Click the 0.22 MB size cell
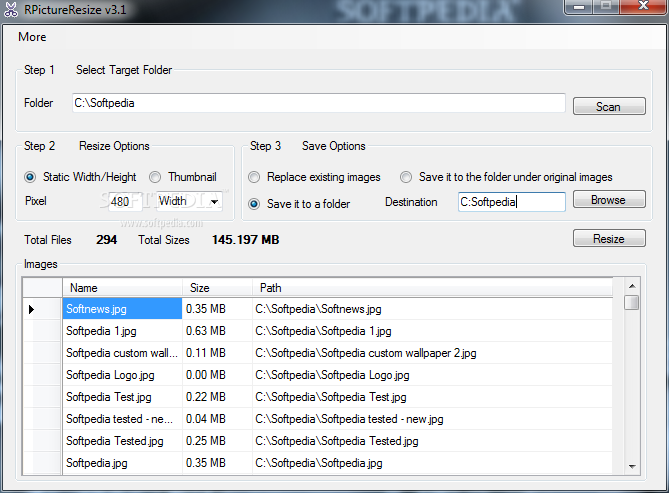Screen dimensions: 669x493 [217, 397]
